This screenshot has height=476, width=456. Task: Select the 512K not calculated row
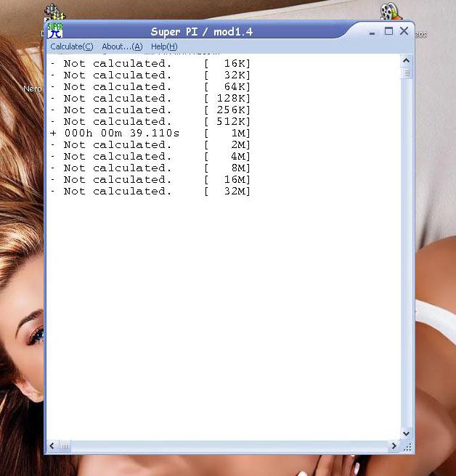[150, 122]
